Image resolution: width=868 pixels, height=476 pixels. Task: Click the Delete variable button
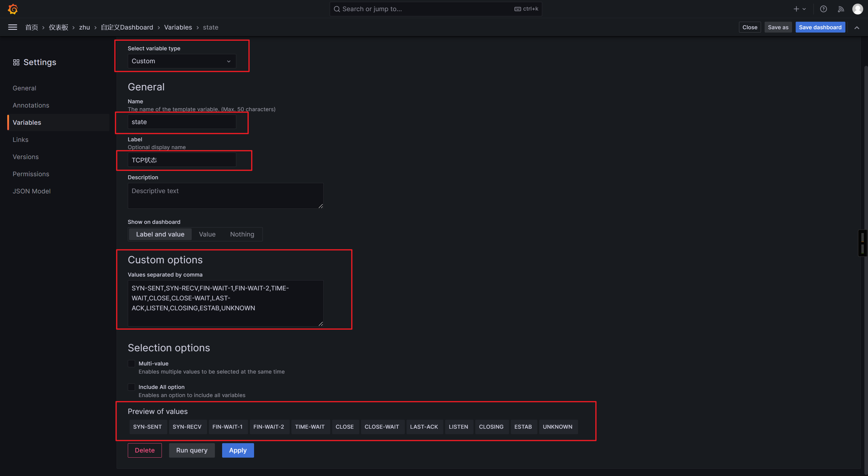click(145, 450)
